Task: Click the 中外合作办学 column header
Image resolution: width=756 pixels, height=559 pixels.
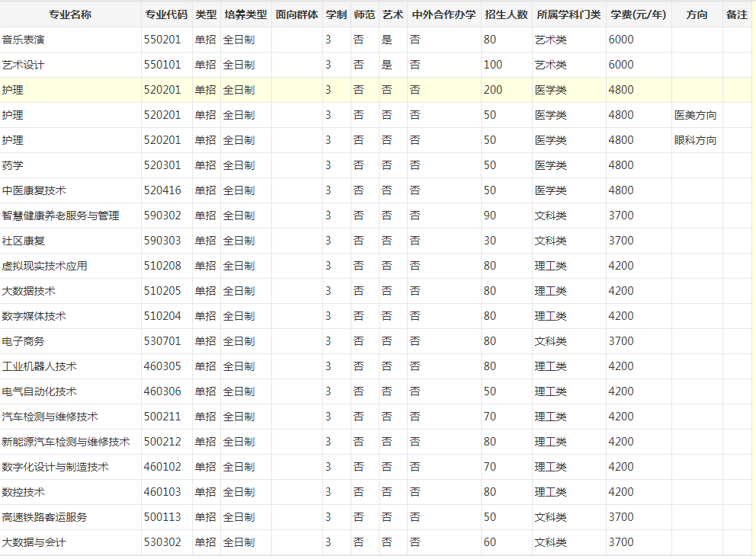Action: point(444,14)
